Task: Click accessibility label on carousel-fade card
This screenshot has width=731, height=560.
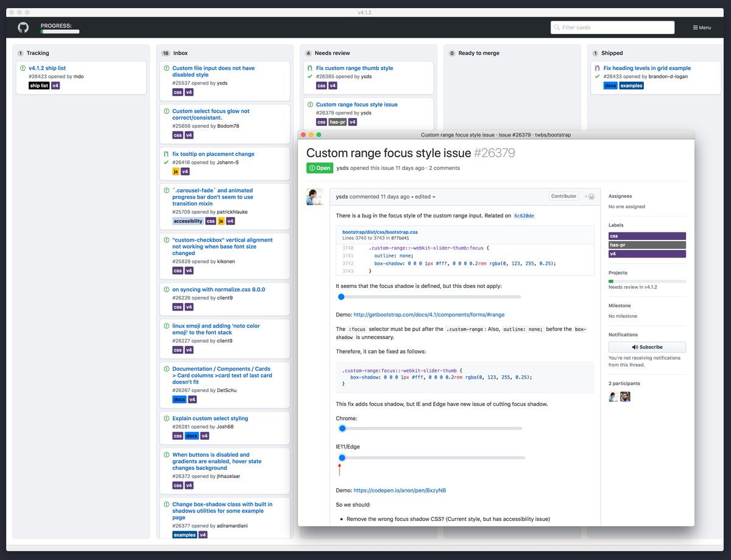Action: [188, 221]
